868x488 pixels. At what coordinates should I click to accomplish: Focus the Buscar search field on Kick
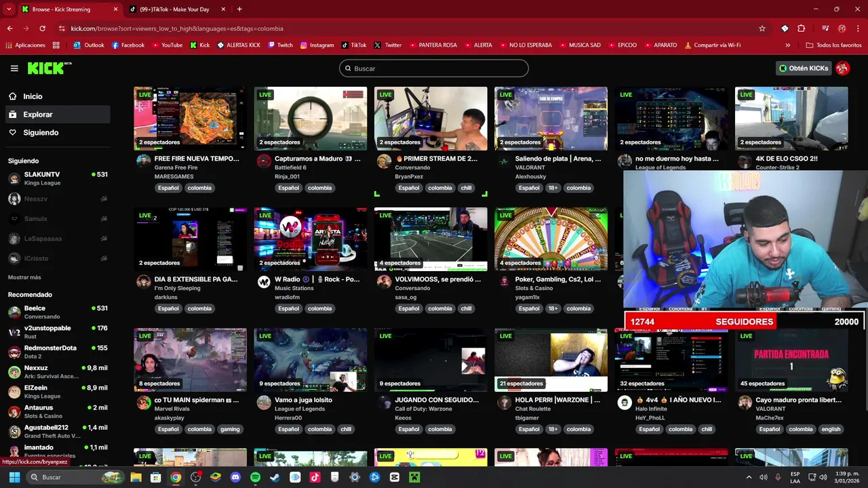click(434, 68)
